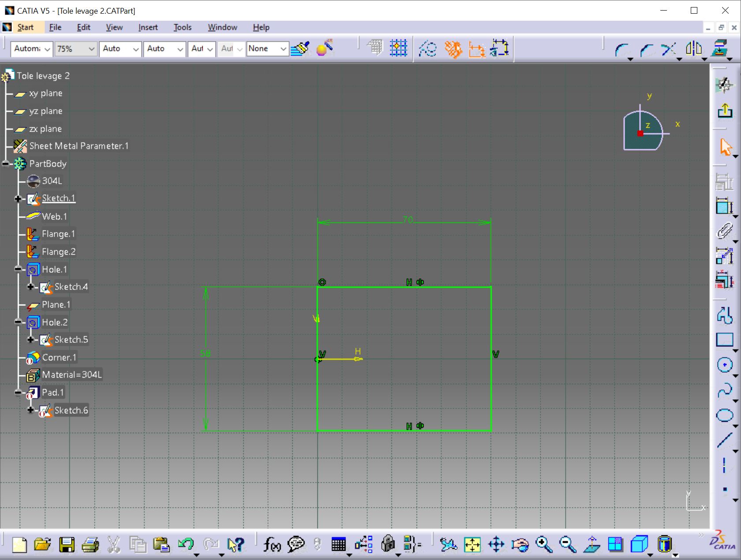Click the 70 dimension value
The width and height of the screenshot is (741, 560).
[x=408, y=219]
